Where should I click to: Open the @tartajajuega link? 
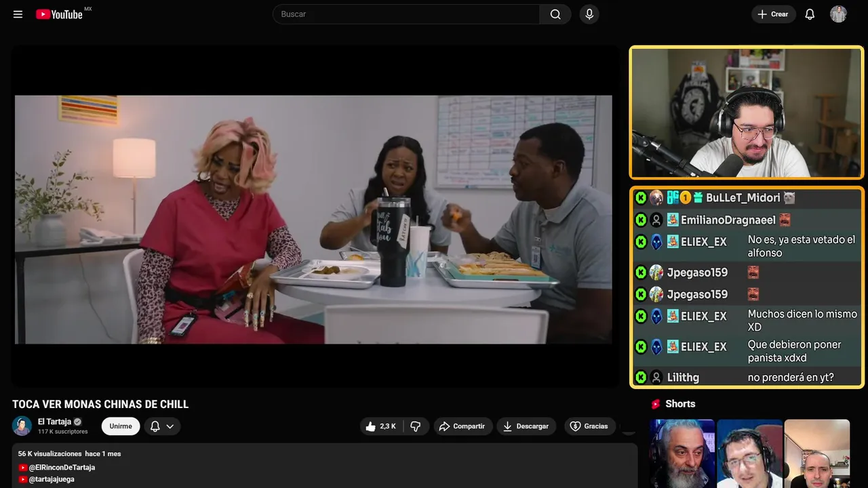pos(52,479)
